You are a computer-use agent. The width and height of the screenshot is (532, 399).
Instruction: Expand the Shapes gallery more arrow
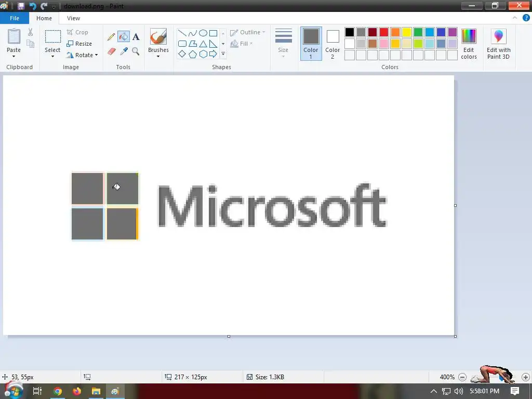click(223, 54)
